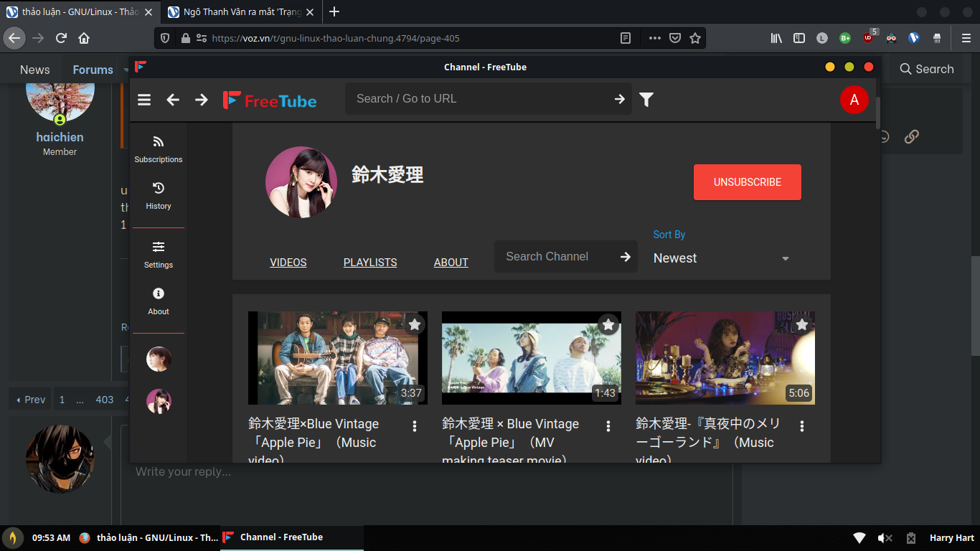The width and height of the screenshot is (980, 551).
Task: Submit search with arrow in Go to URL bar
Action: 620,99
